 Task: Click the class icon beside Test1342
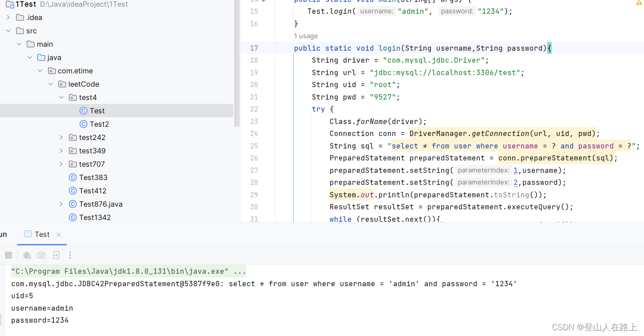click(x=73, y=217)
